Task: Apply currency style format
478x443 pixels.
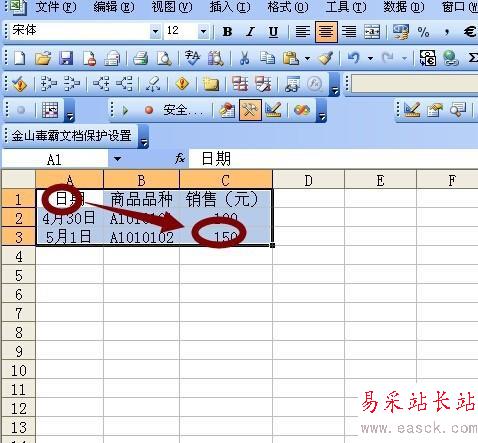Action: pyautogui.click(x=400, y=32)
